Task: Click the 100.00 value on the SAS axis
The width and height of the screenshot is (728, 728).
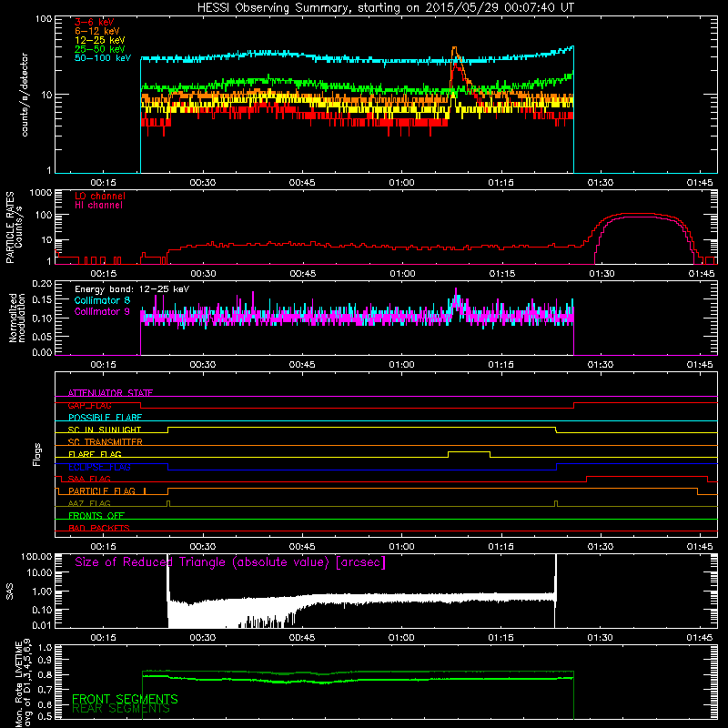Action: tap(36, 556)
